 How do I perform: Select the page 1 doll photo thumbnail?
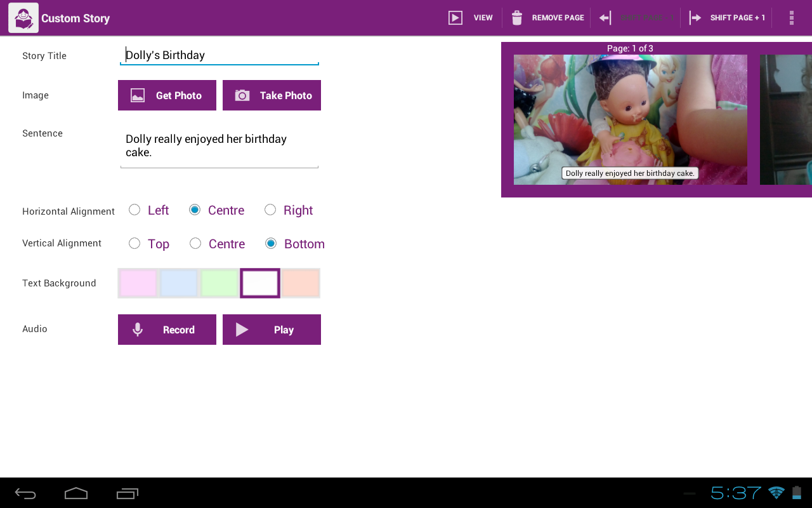click(x=631, y=119)
